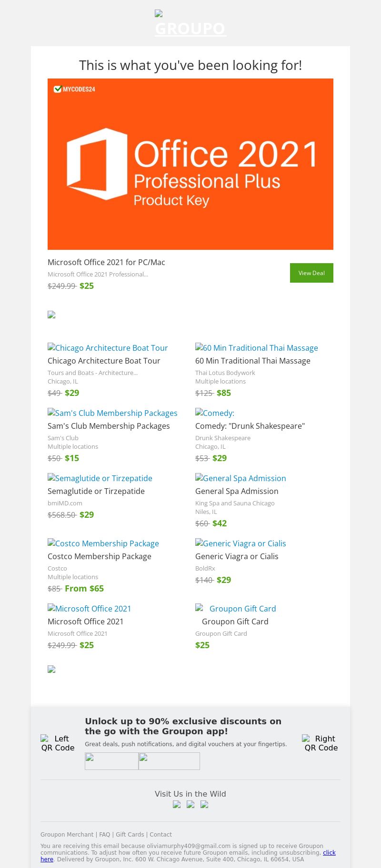
Task: Open the FAQ footer link
Action: 104,834
